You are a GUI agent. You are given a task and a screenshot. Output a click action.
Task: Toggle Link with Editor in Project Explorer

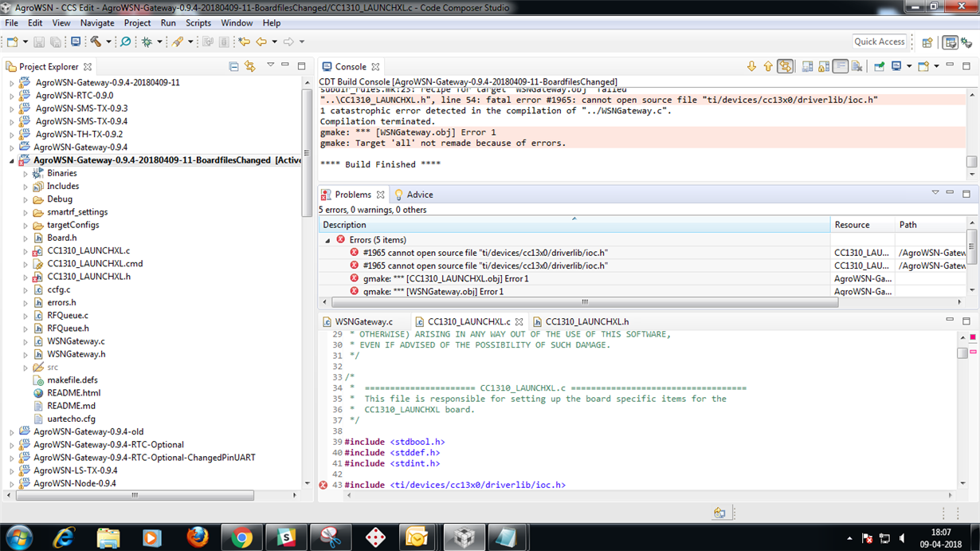point(249,67)
